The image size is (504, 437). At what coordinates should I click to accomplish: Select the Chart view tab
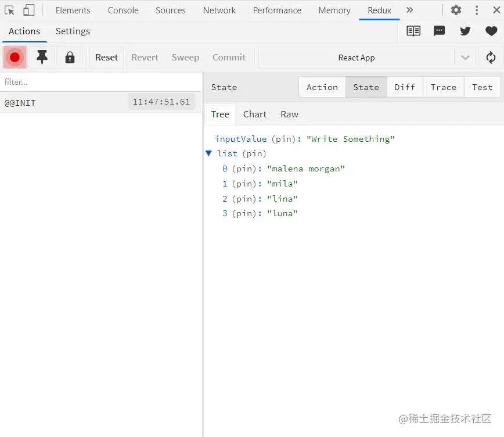(x=255, y=114)
